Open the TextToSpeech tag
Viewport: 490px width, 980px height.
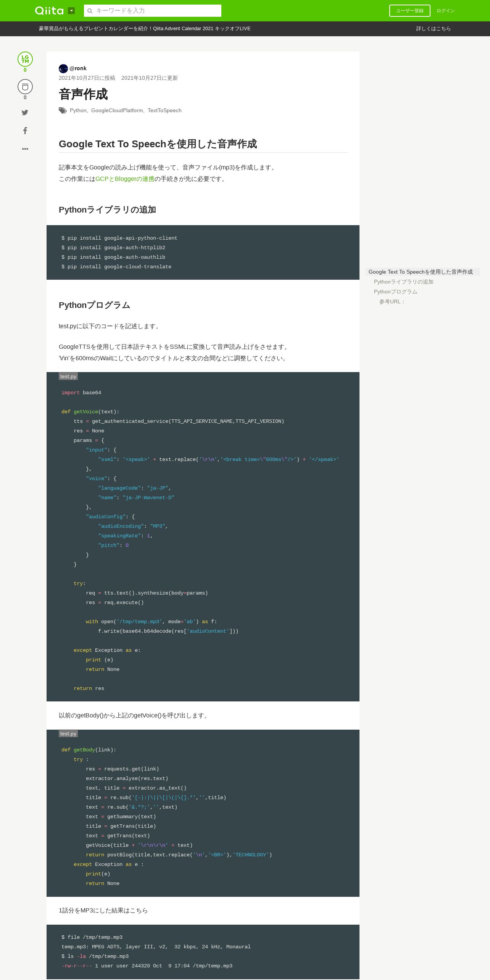[x=164, y=110]
